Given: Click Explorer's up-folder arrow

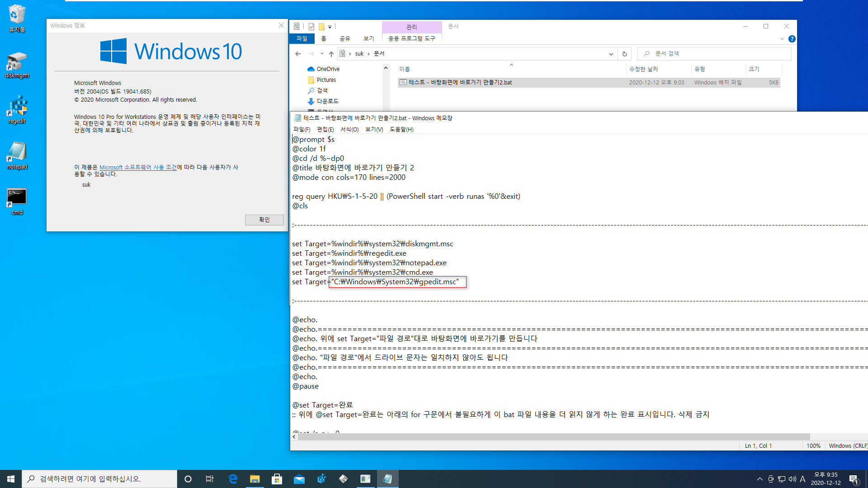Looking at the screenshot, I should point(331,54).
